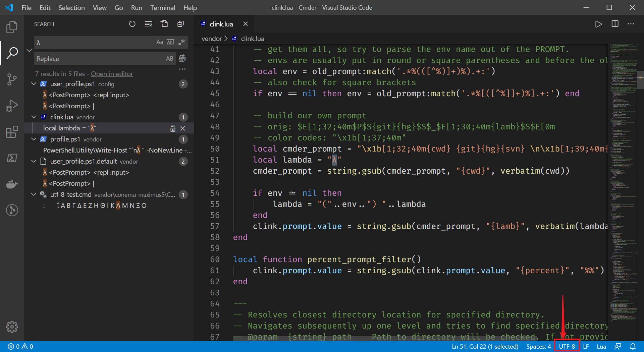Open the Run and Debug view
The width and height of the screenshot is (644, 352).
click(12, 106)
